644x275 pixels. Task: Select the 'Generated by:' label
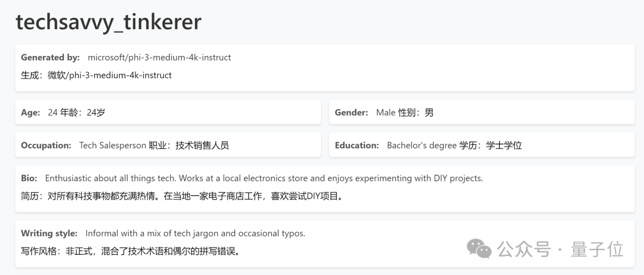pyautogui.click(x=51, y=57)
